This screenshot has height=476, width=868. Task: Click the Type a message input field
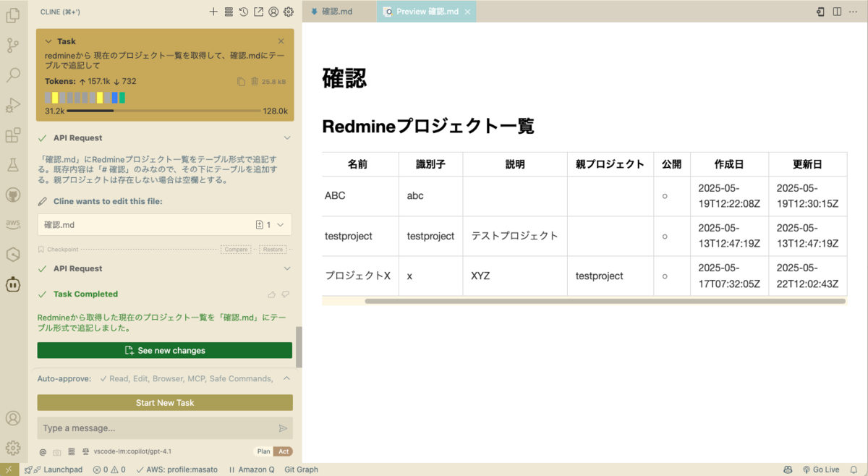click(x=145, y=428)
